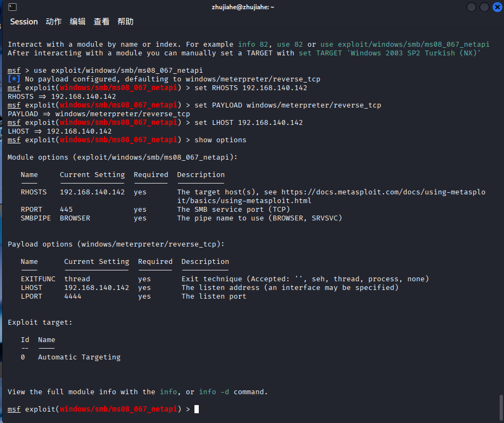Screen dimensions: 504x423
Task: Click the EXITFUNC value thread
Action: tap(77, 279)
